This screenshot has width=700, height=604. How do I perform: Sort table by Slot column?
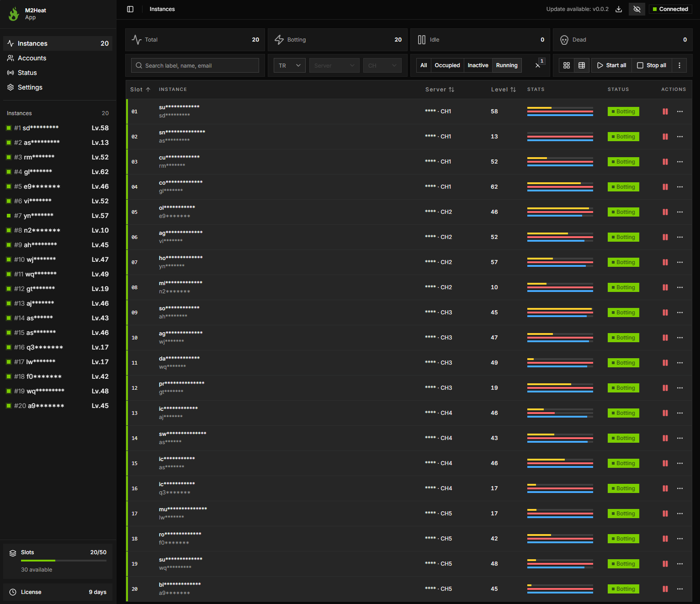tap(140, 90)
